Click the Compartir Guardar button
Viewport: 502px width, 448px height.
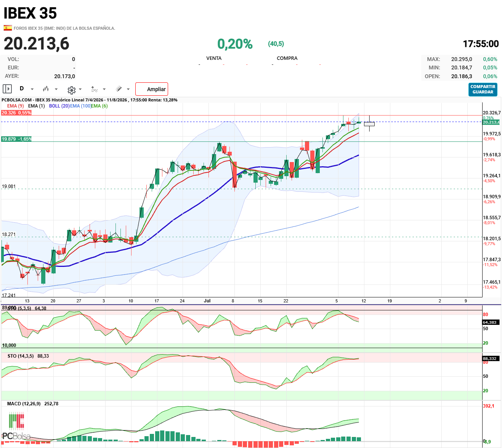point(483,90)
